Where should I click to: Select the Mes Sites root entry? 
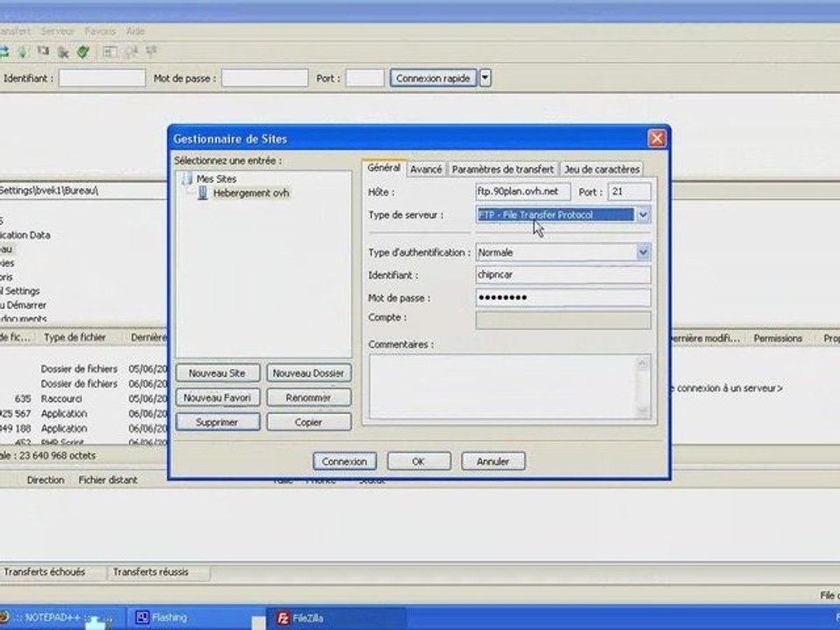216,178
